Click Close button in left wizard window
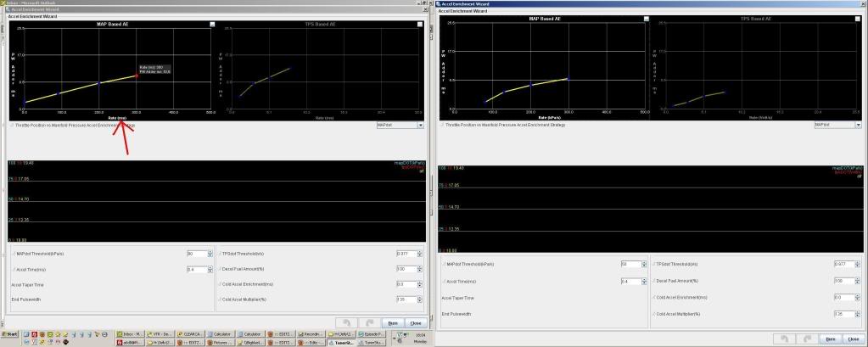 click(415, 322)
